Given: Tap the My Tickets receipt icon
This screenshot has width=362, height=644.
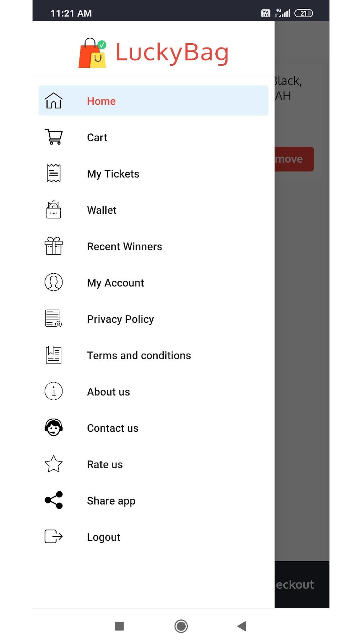Looking at the screenshot, I should pyautogui.click(x=54, y=173).
